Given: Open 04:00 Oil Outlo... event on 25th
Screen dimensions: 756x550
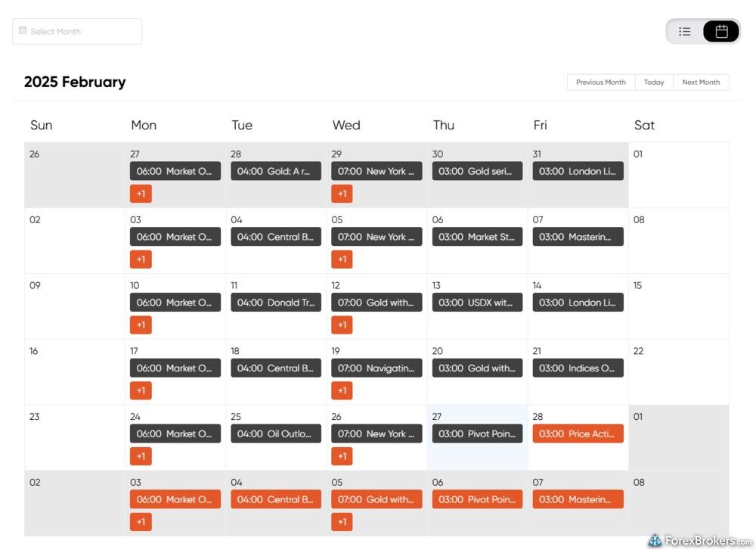Looking at the screenshot, I should pos(276,433).
